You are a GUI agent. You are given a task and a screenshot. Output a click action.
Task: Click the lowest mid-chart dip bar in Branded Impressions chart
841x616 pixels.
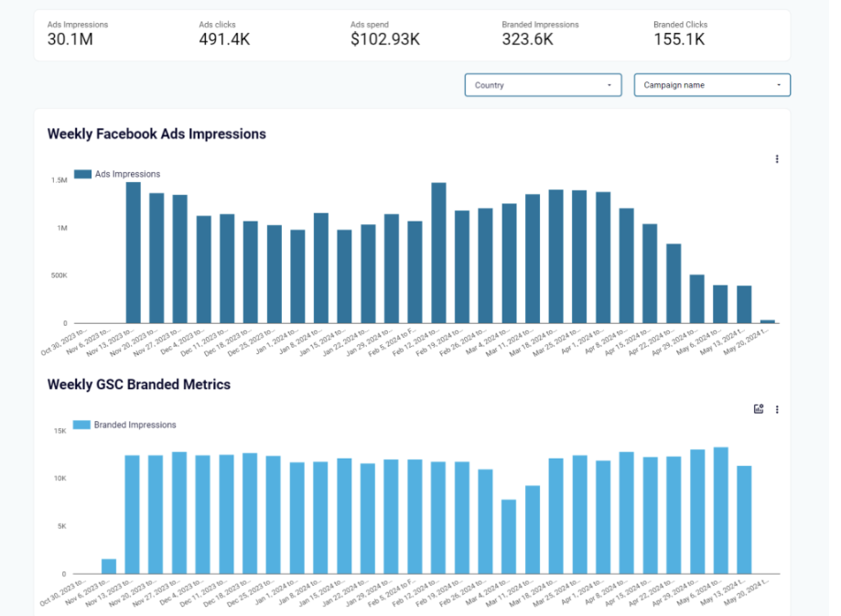pyautogui.click(x=509, y=536)
